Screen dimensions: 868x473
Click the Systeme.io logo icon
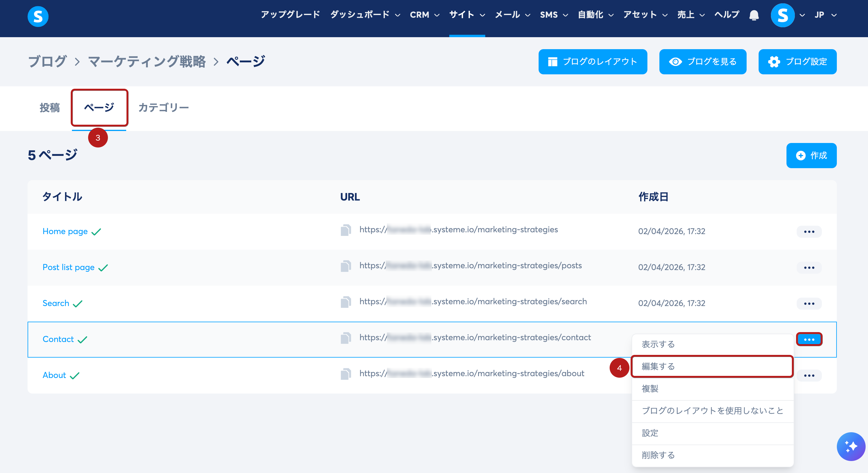click(38, 16)
